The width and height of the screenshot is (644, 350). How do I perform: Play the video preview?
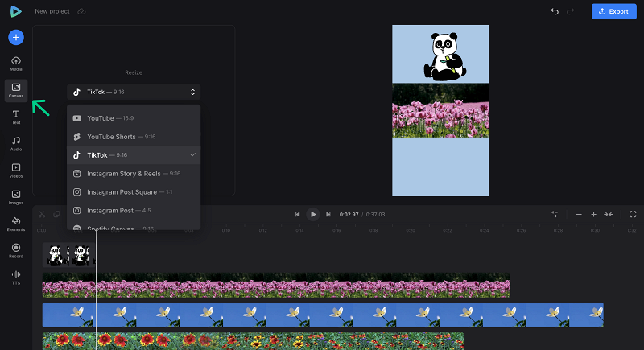pos(313,214)
